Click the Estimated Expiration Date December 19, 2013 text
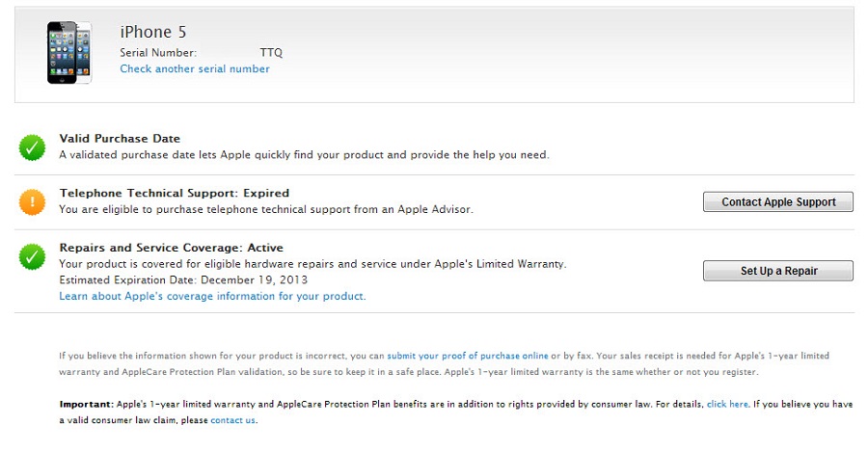 (181, 280)
